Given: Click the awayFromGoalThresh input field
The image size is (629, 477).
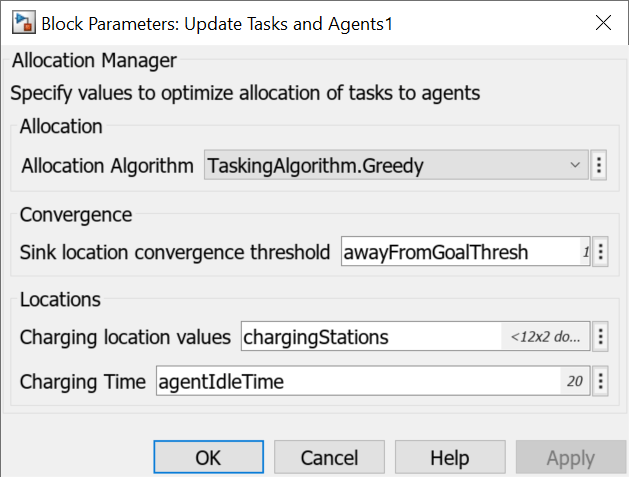Looking at the screenshot, I should tap(455, 252).
